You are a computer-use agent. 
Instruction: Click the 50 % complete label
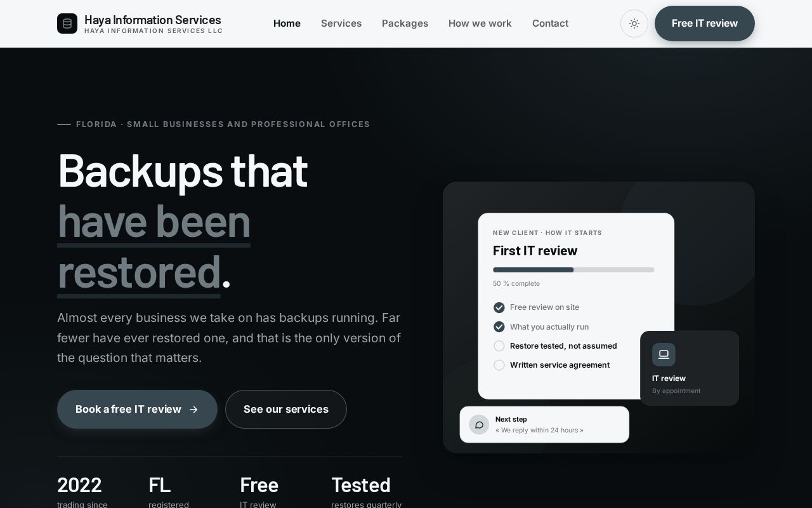pyautogui.click(x=516, y=284)
